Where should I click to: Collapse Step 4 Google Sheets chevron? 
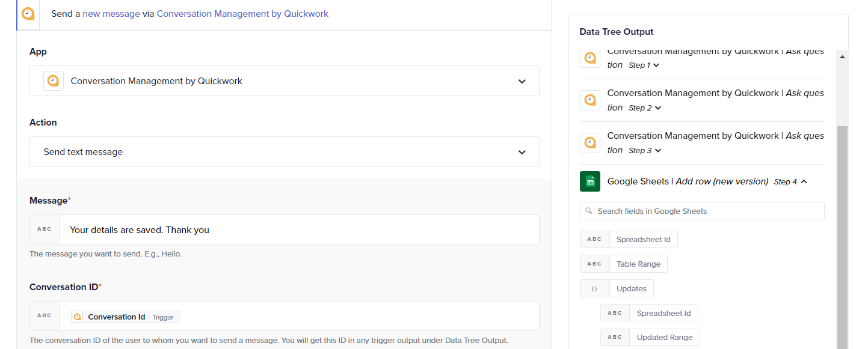coord(804,181)
